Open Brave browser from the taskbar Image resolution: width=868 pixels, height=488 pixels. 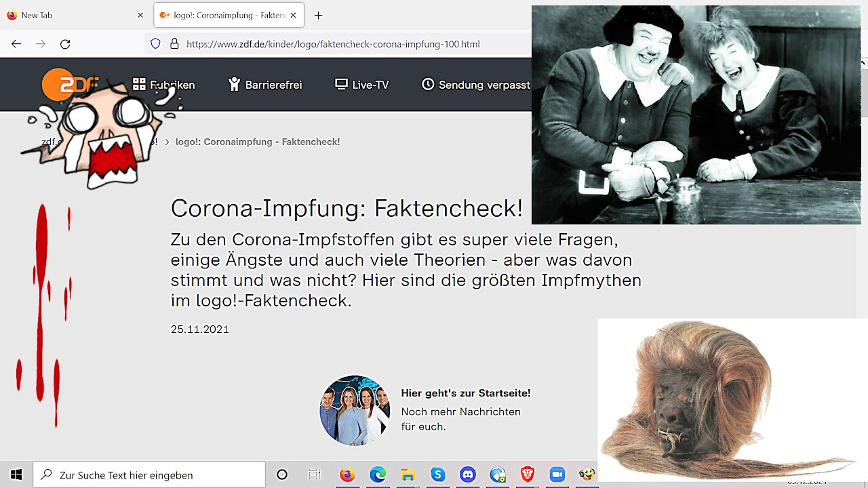point(528,474)
